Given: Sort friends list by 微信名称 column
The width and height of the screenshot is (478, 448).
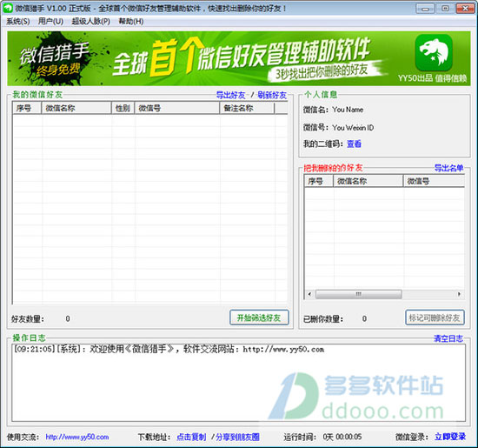Looking at the screenshot, I should coord(76,108).
